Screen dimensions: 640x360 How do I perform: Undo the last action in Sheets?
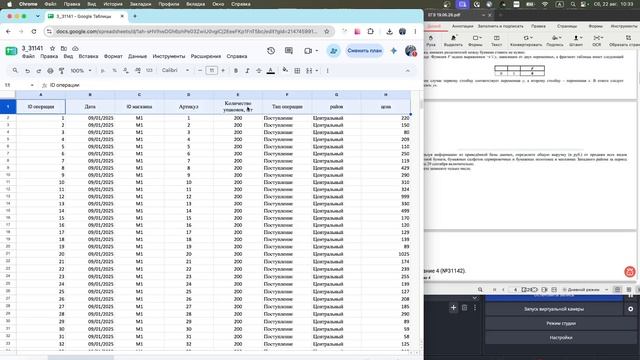click(x=27, y=71)
